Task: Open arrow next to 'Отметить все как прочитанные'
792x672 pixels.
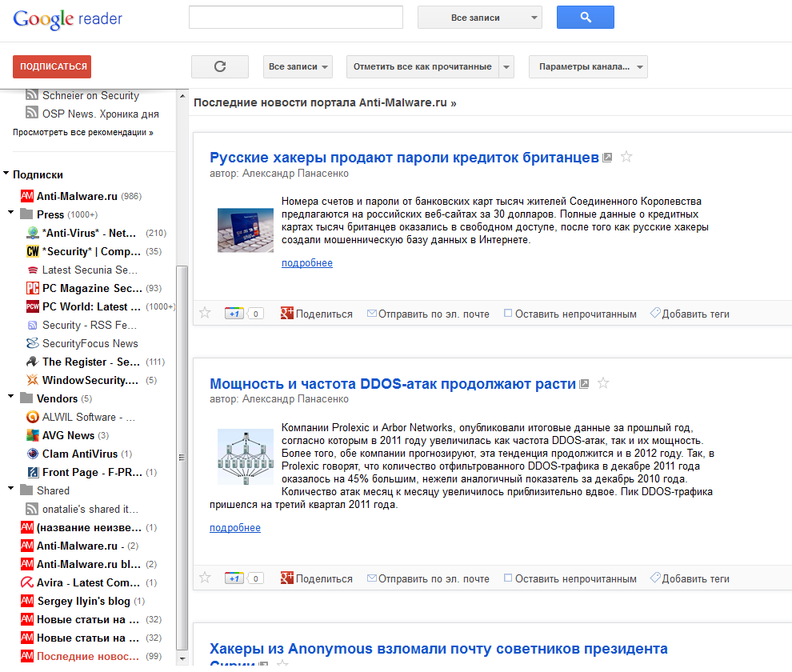Action: point(506,66)
